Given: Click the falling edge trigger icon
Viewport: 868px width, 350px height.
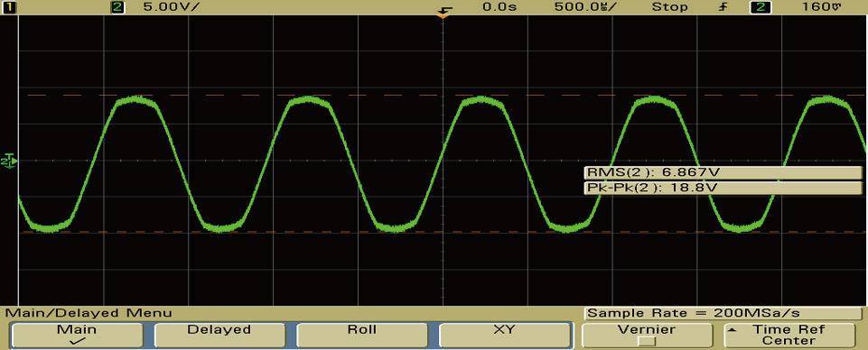Looking at the screenshot, I should click(x=444, y=8).
